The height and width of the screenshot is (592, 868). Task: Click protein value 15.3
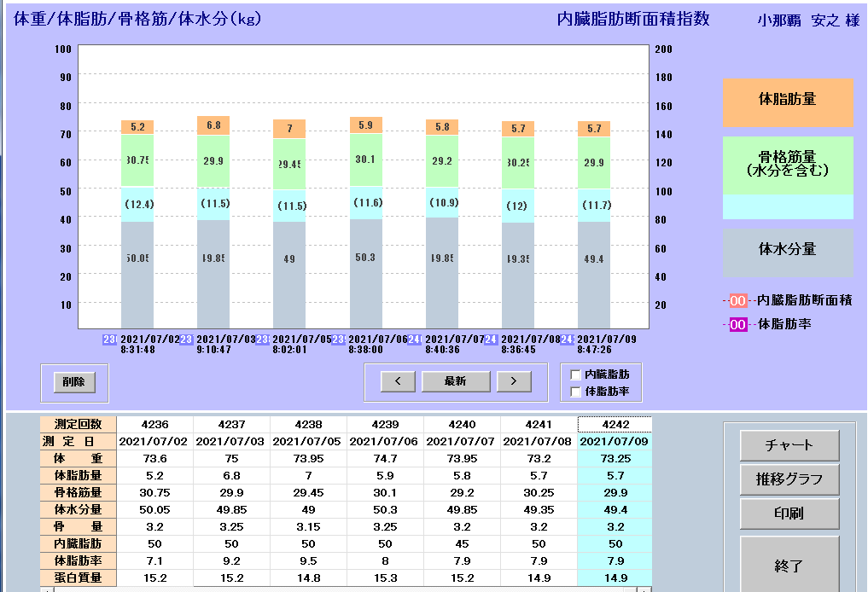click(385, 578)
